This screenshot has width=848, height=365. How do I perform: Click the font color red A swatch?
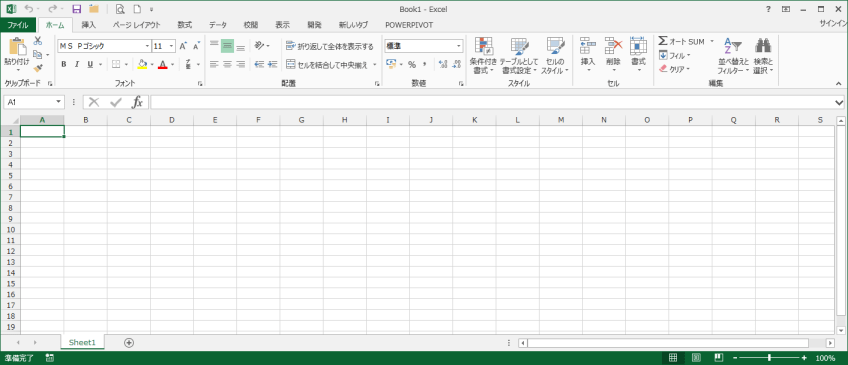click(162, 64)
